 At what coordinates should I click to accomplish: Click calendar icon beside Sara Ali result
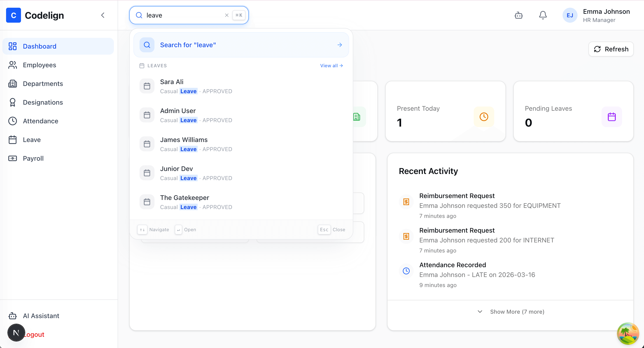click(x=147, y=86)
